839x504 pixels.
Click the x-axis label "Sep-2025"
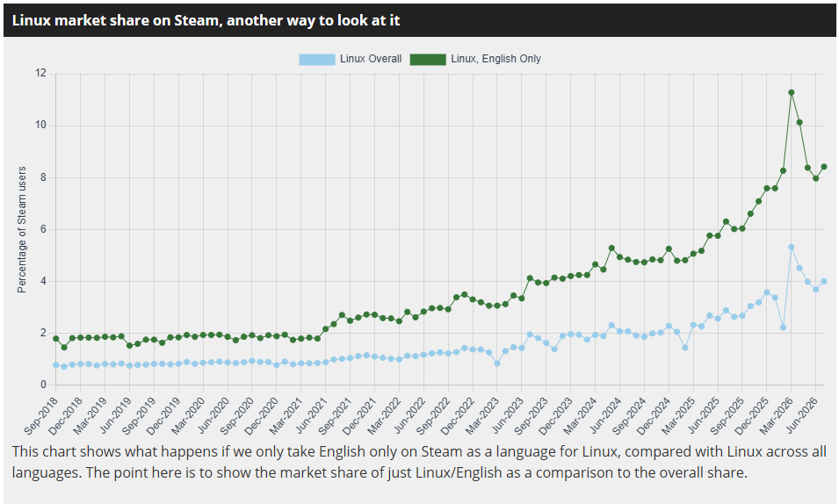pyautogui.click(x=728, y=415)
